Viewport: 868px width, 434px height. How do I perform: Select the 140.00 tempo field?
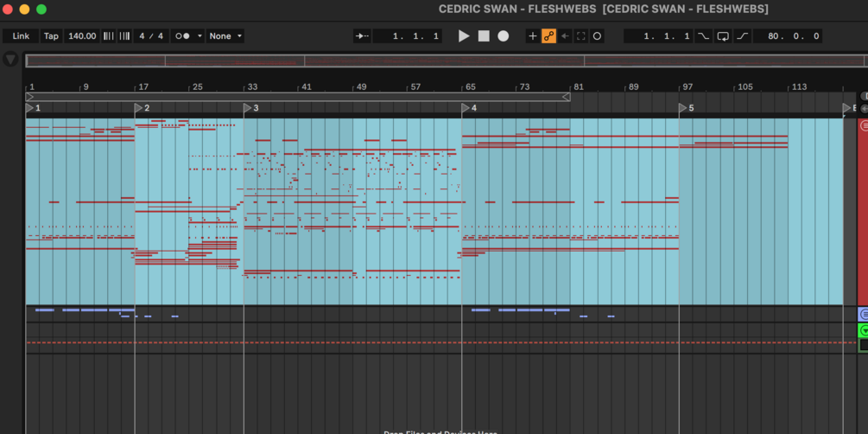tap(83, 36)
